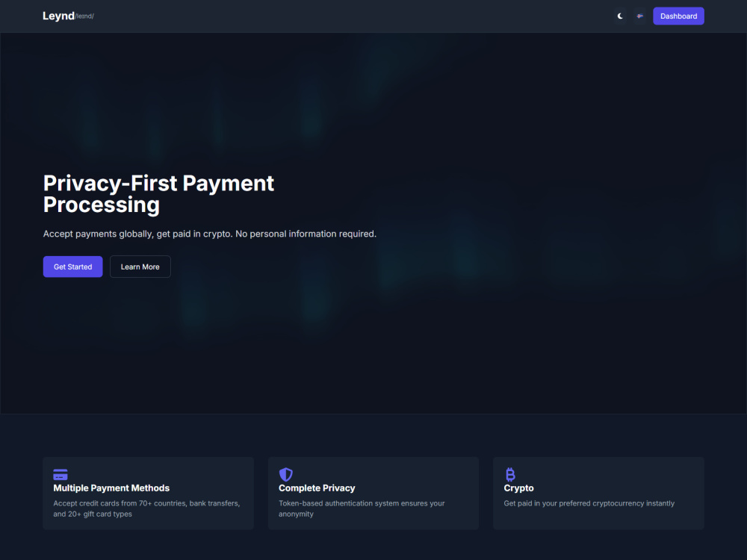
Task: Click "Accept credit cards from 70+ countries" description
Action: pyautogui.click(x=146, y=508)
